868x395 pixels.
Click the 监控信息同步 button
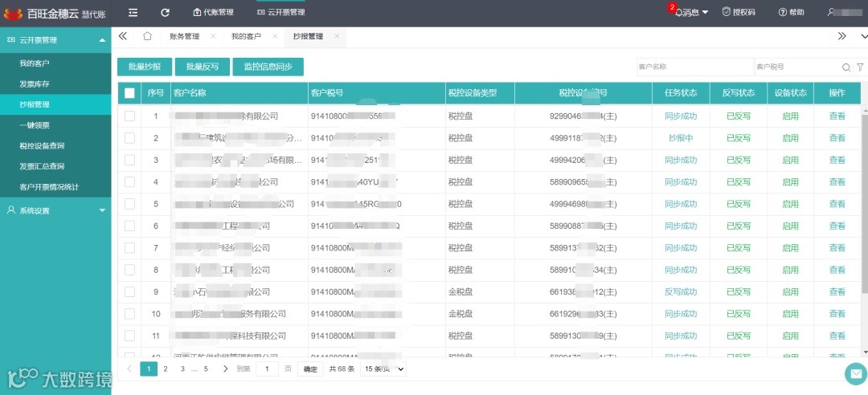[268, 67]
